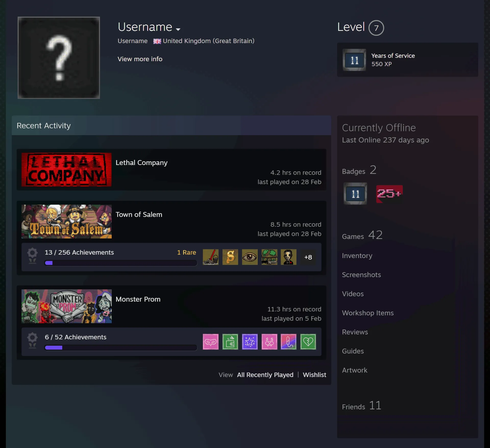490x448 pixels.
Task: Open the Monster Prom title link
Action: (138, 299)
